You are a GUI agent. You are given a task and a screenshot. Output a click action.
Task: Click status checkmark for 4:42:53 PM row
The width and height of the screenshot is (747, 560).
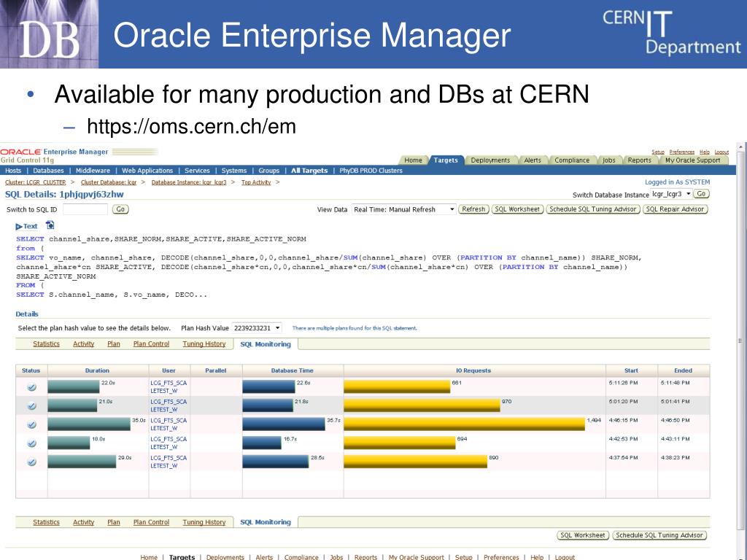pos(31,443)
